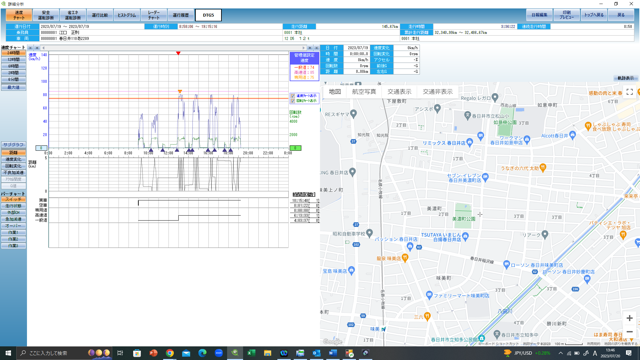
Task: Switch to the ヒストグラム tab
Action: tap(127, 15)
